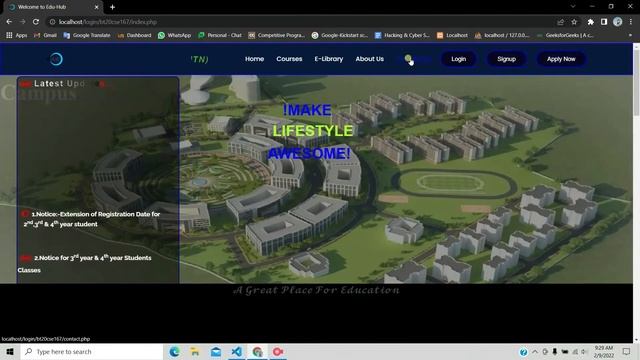The height and width of the screenshot is (360, 640).
Task: Open screen recorder taskbar icon
Action: point(278,351)
